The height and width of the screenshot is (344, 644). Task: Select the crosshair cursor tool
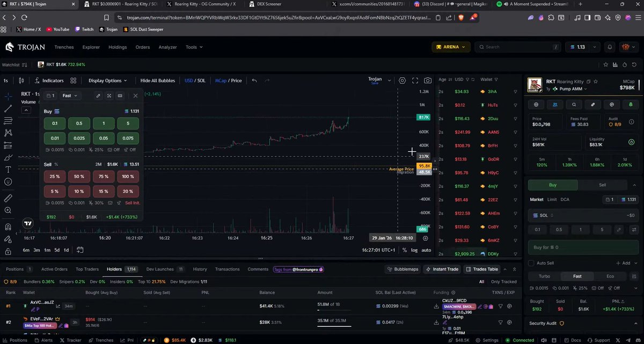click(x=8, y=96)
